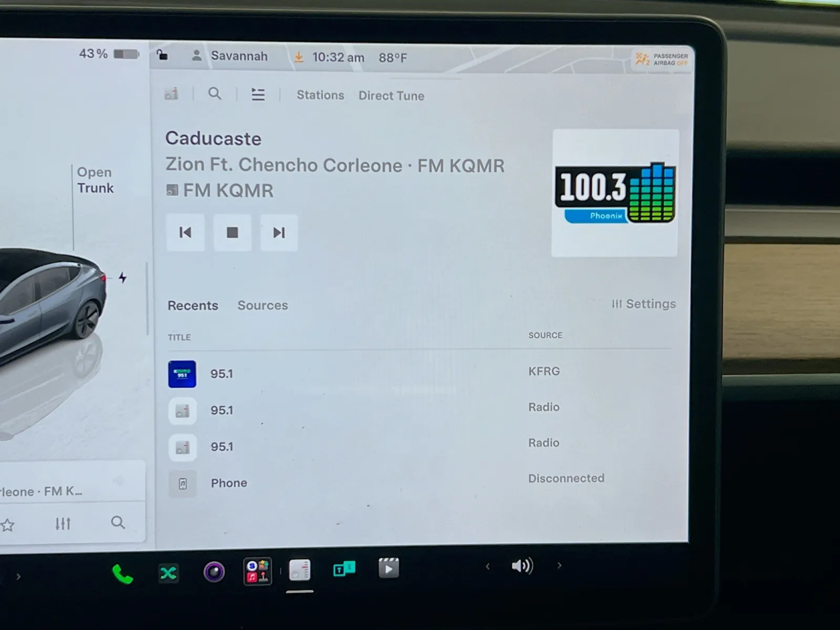Open Phone app in the dock

[122, 574]
